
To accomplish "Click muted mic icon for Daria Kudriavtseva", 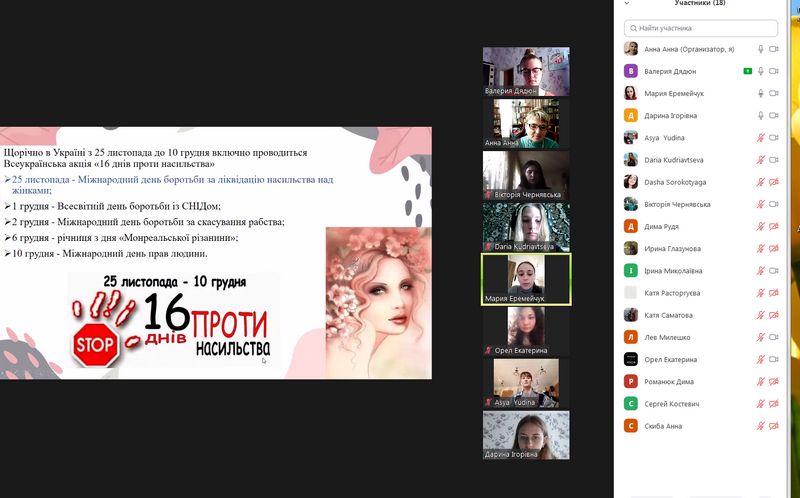I will (760, 160).
